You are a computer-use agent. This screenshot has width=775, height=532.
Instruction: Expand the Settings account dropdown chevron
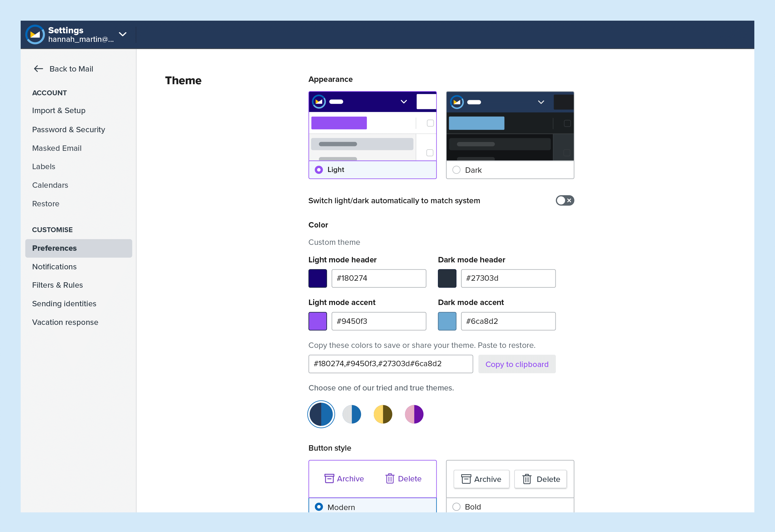(123, 34)
